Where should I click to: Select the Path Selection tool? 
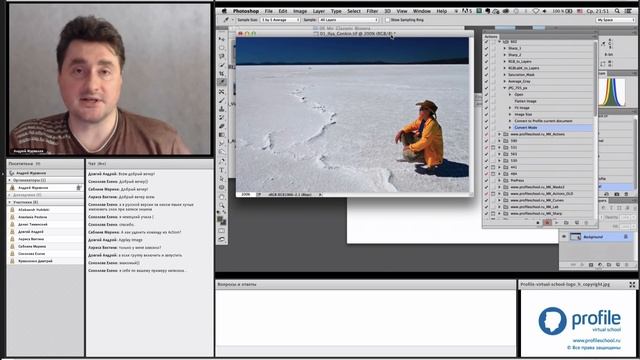coord(222,179)
